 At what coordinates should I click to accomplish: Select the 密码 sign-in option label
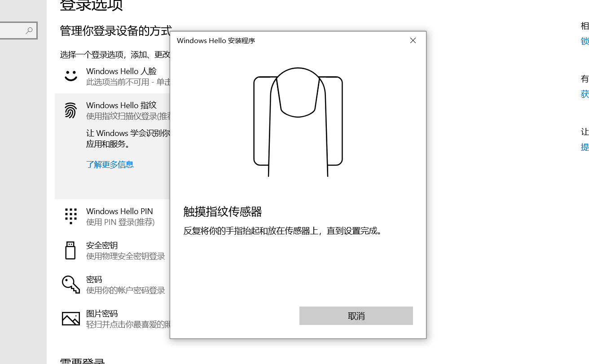pos(94,279)
